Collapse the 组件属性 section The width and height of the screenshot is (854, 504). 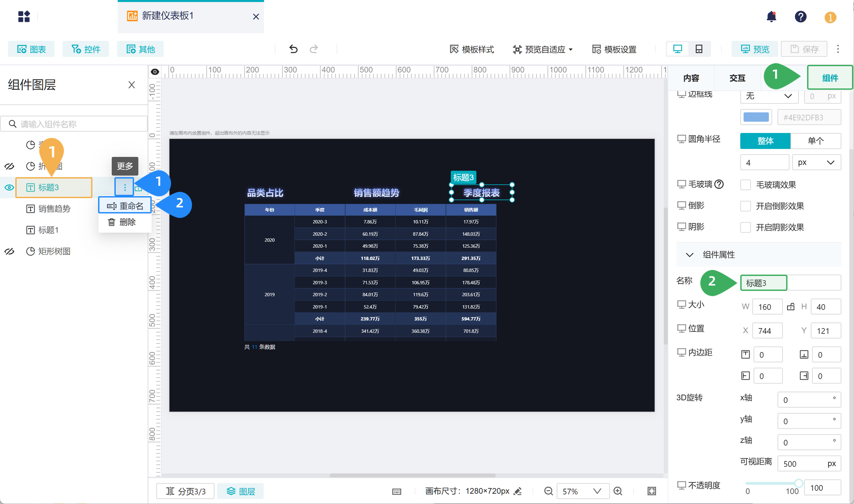click(x=689, y=255)
